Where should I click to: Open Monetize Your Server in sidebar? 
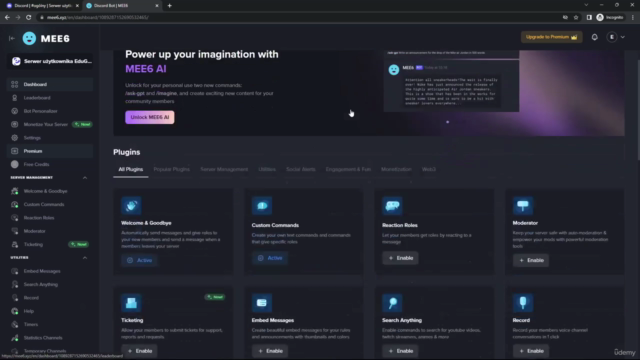point(50,124)
